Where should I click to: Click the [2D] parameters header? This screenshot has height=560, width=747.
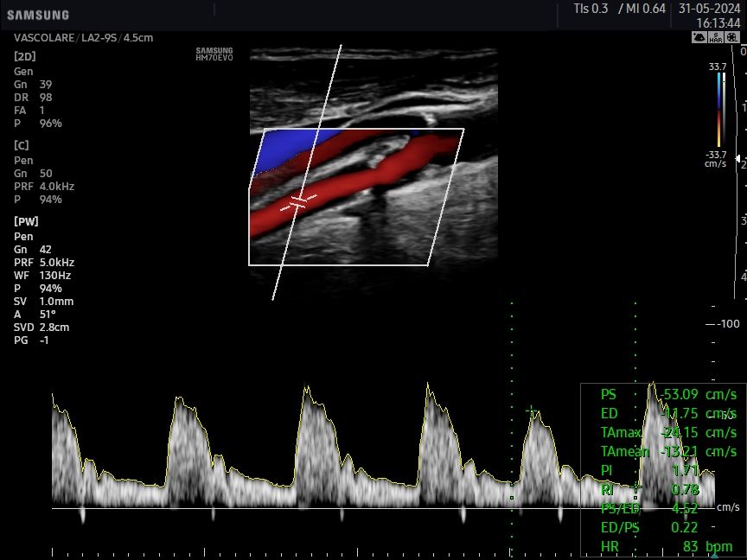24,56
